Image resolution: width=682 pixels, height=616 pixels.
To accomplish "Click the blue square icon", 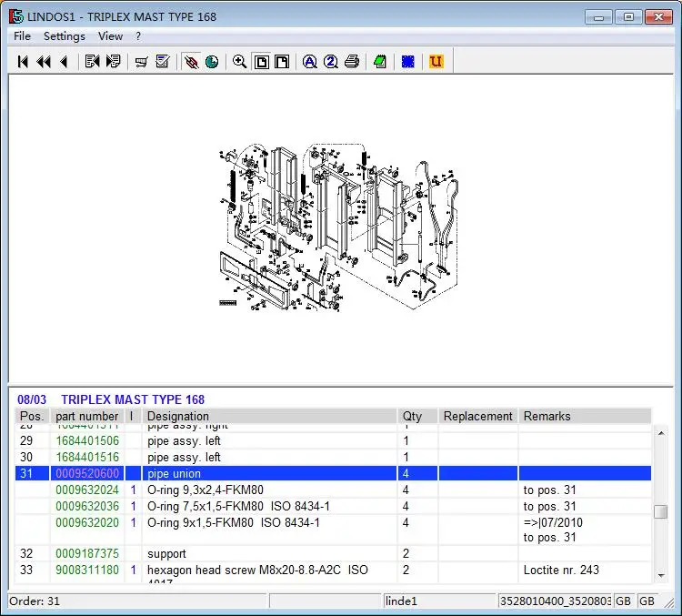I will pyautogui.click(x=408, y=62).
